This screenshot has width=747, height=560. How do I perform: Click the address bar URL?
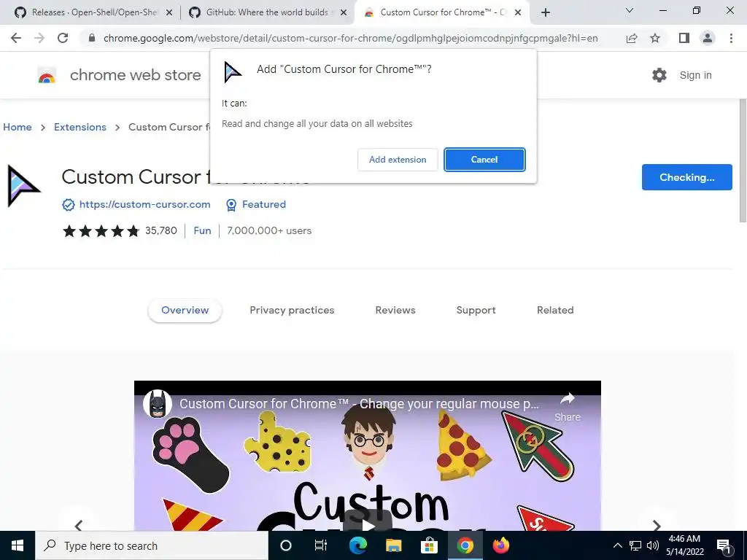[351, 38]
